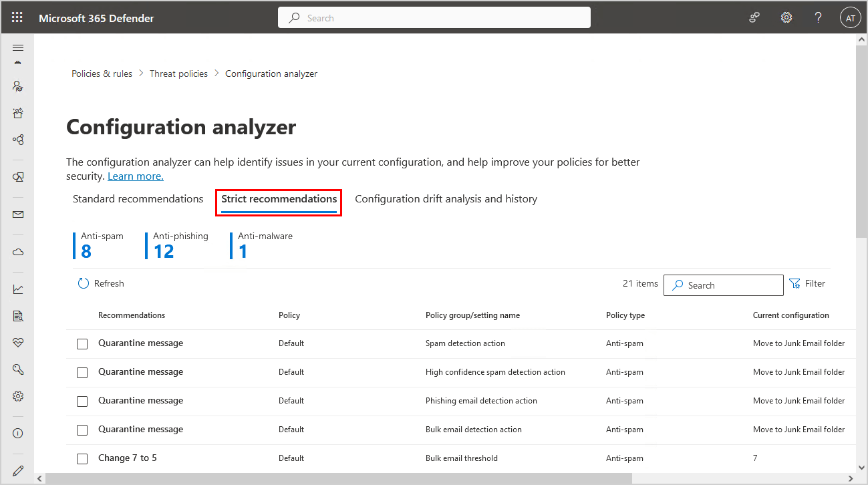Open the Filter options

coord(807,284)
